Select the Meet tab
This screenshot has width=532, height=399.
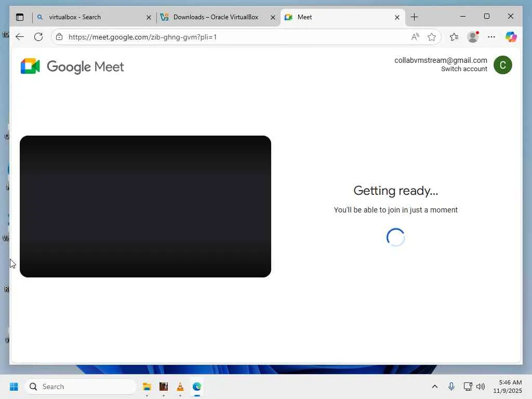[343, 17]
